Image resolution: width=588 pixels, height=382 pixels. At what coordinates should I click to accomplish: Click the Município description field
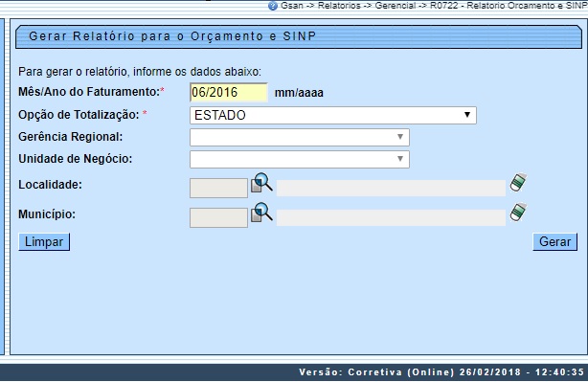click(391, 217)
